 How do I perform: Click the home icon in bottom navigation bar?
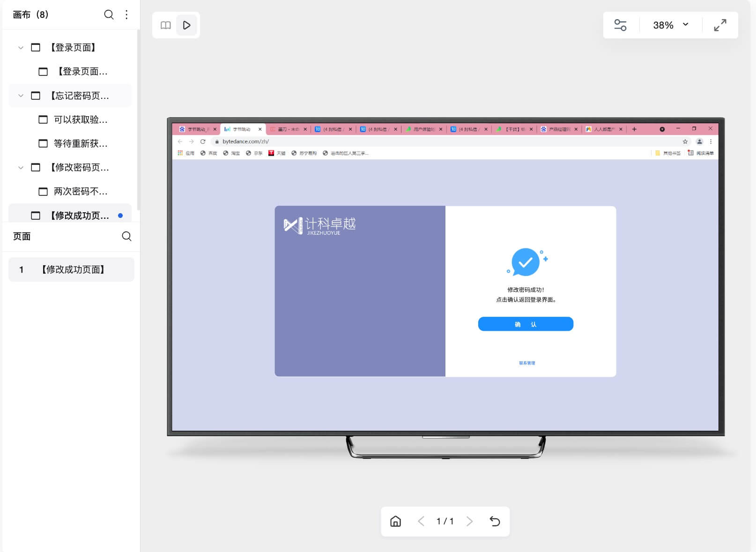pyautogui.click(x=395, y=521)
